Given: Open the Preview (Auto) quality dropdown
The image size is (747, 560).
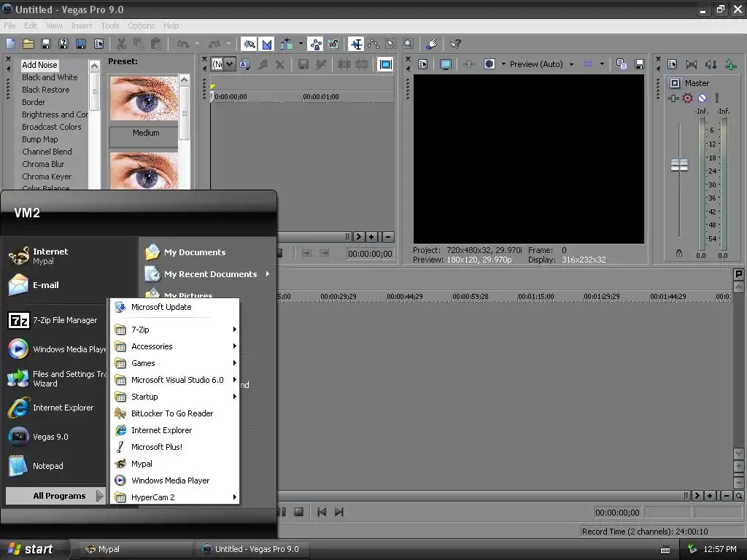Looking at the screenshot, I should [x=541, y=64].
